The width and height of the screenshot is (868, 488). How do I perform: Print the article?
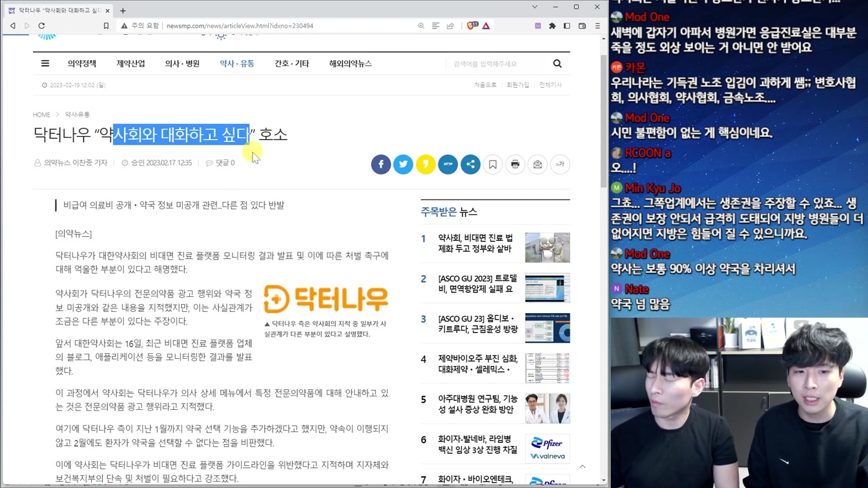coord(515,164)
